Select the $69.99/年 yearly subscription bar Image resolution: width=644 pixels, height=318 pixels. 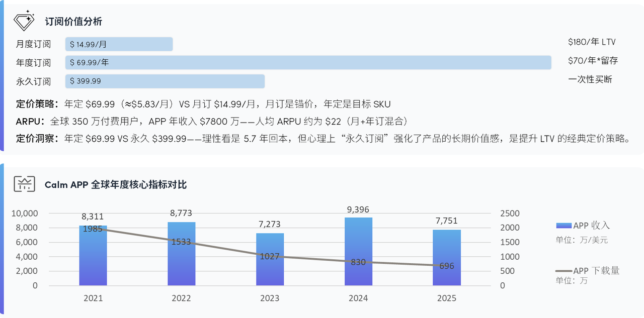click(308, 63)
